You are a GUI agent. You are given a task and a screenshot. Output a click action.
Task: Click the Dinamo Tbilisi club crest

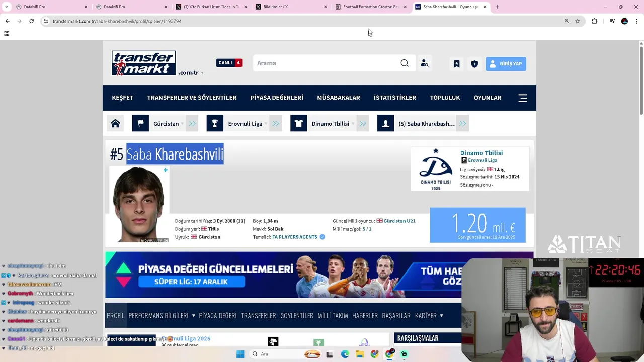pyautogui.click(x=436, y=169)
